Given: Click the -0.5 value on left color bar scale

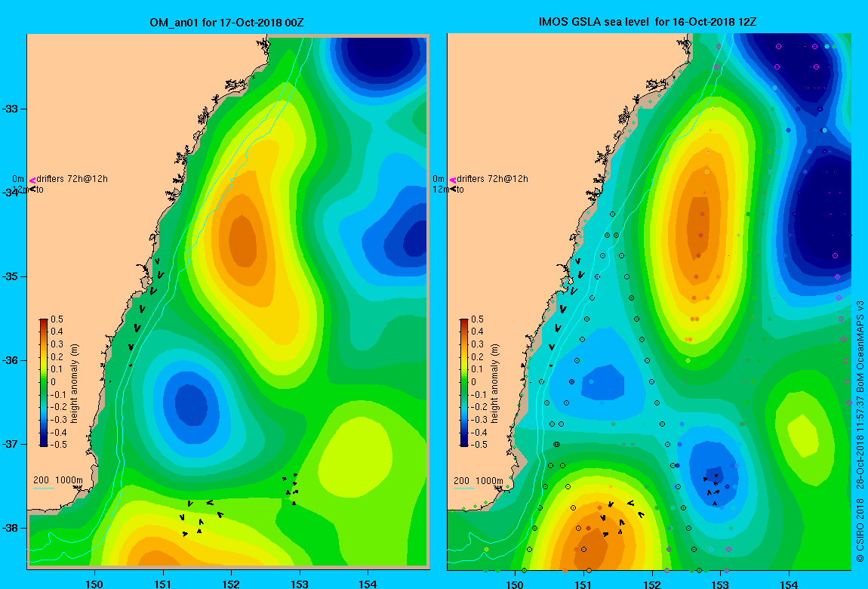Looking at the screenshot, I should pyautogui.click(x=58, y=445).
